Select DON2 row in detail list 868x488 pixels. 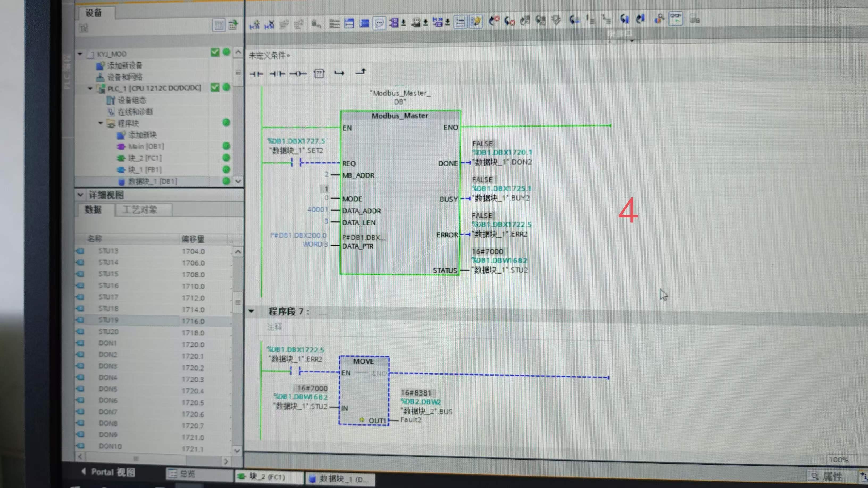pyautogui.click(x=108, y=355)
